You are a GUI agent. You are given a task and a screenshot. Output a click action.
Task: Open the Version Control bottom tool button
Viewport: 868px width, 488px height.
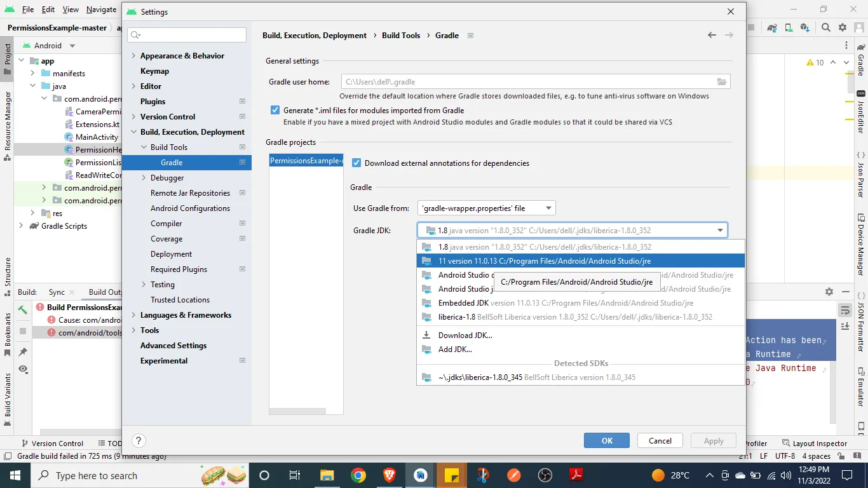(52, 443)
